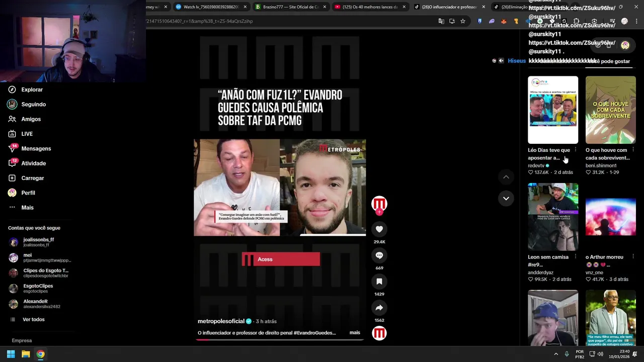Select Carregar to upload a video
The image size is (644, 362).
point(32,178)
